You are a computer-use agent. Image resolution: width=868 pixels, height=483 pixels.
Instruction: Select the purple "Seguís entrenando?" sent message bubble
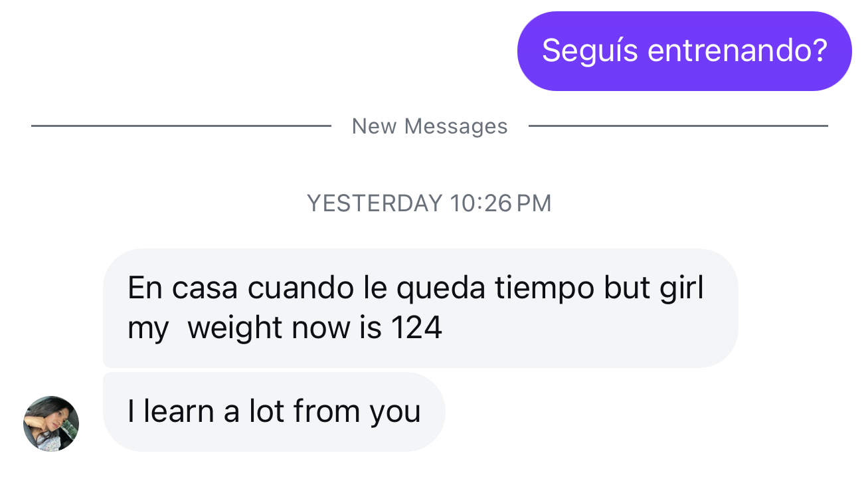click(x=684, y=51)
